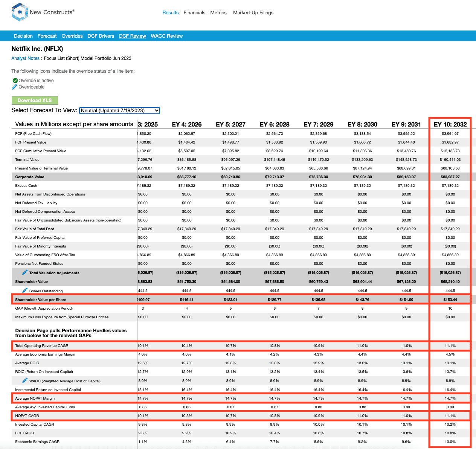
Task: Open the Select Forecast To View dropdown
Action: tap(119, 110)
